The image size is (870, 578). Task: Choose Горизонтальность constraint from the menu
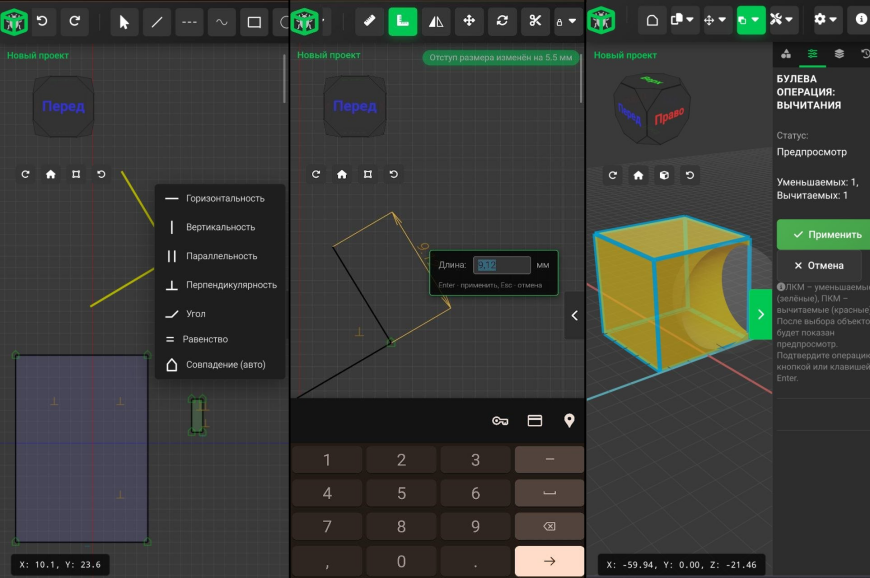pyautogui.click(x=220, y=198)
